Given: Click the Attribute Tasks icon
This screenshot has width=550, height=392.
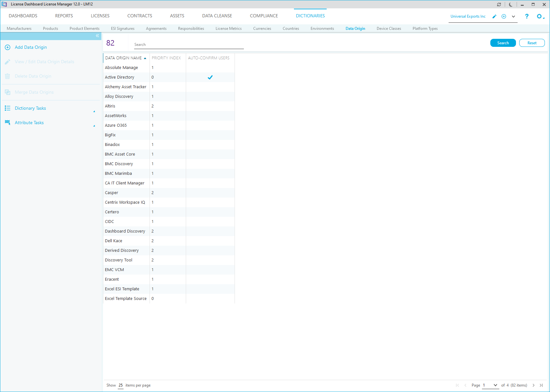Looking at the screenshot, I should tap(8, 123).
